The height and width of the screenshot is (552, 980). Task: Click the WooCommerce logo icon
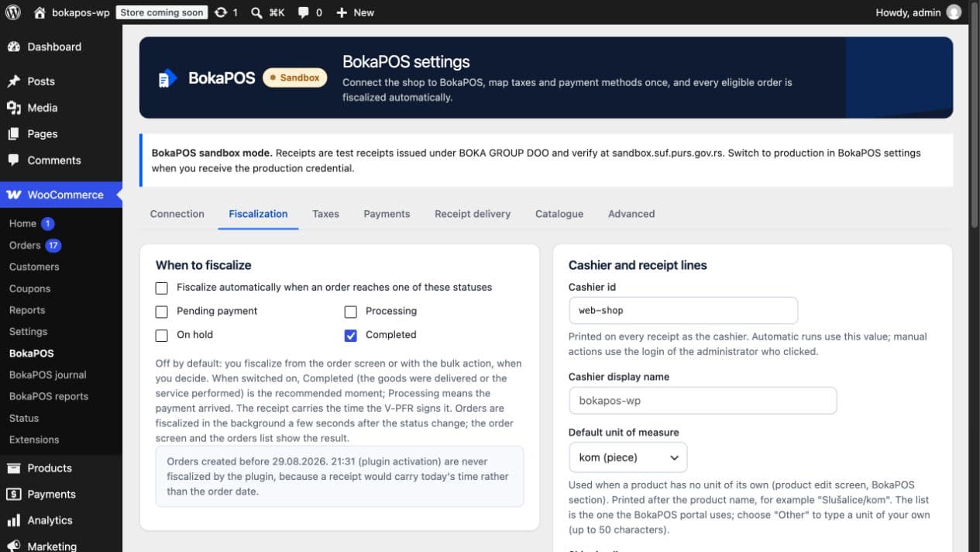click(x=14, y=195)
